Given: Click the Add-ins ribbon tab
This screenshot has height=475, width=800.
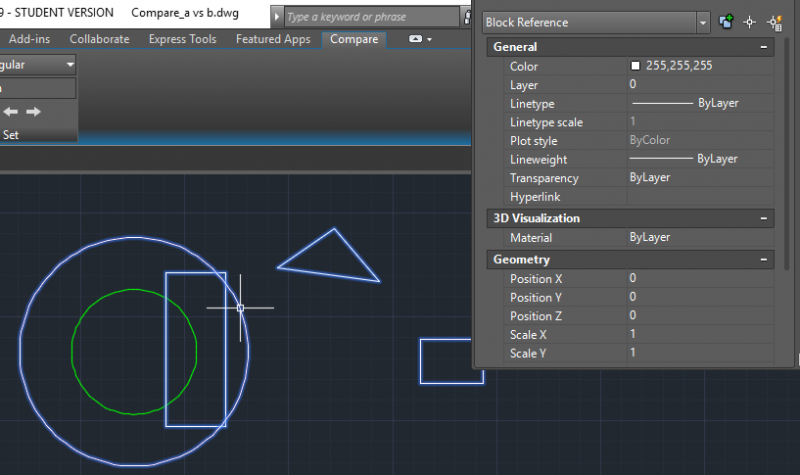Looking at the screenshot, I should [30, 39].
